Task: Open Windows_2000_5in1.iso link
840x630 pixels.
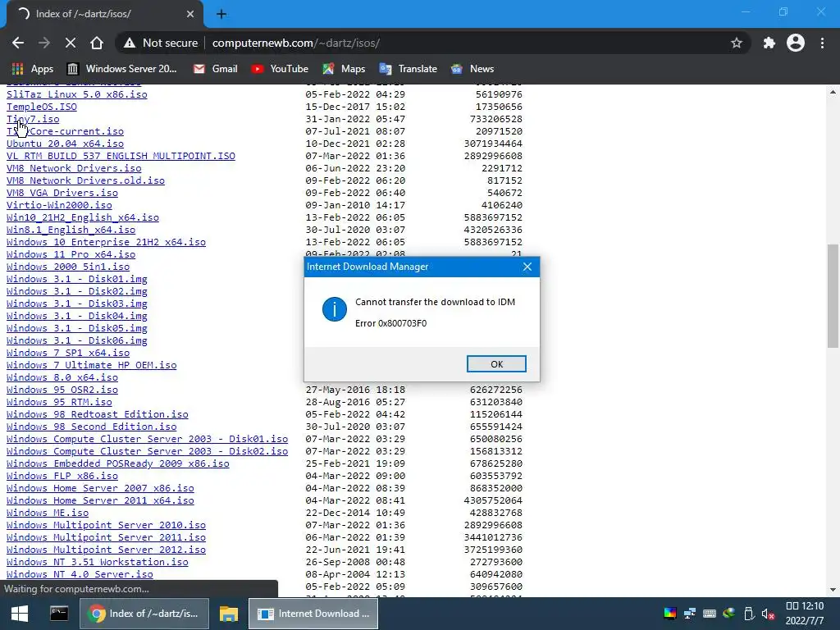Action: (68, 267)
